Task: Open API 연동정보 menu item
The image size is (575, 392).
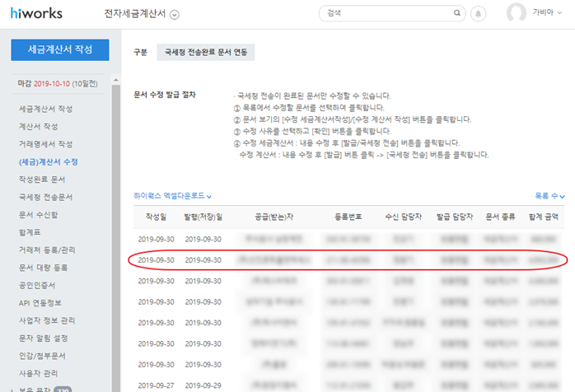Action: pyautogui.click(x=40, y=303)
